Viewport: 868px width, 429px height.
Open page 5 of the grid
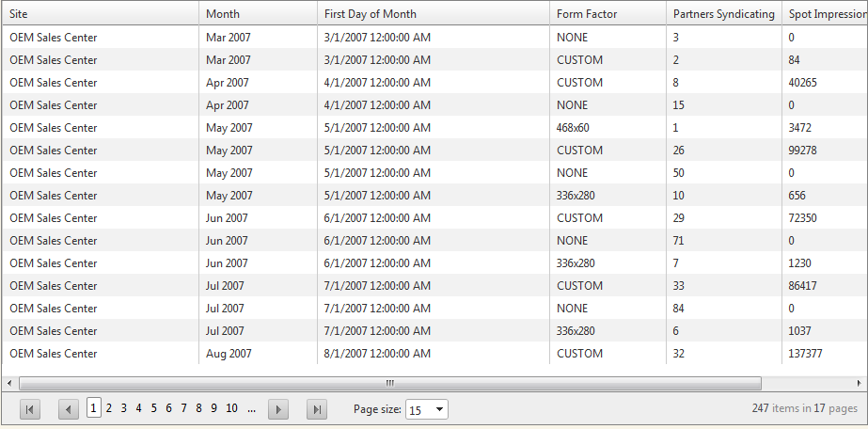[154, 408]
